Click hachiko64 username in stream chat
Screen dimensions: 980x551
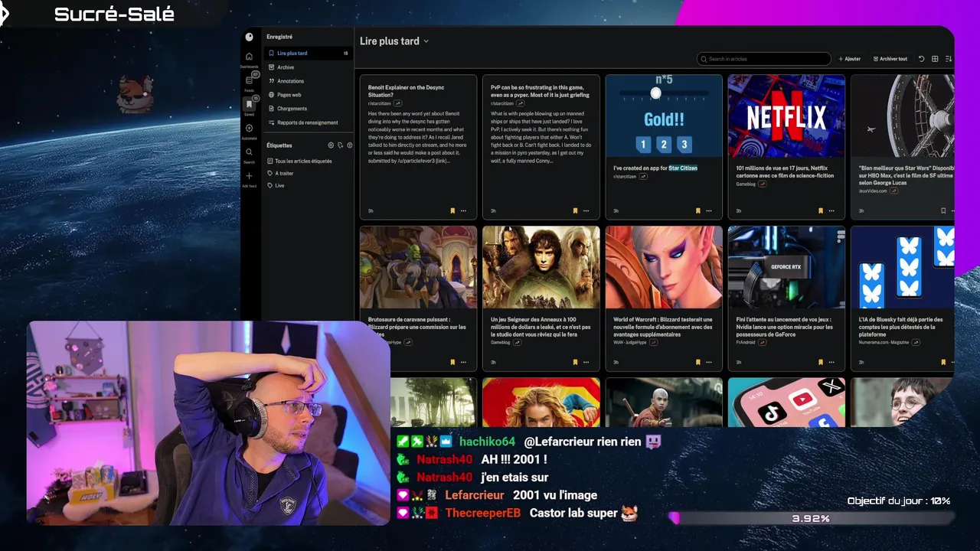pyautogui.click(x=487, y=442)
